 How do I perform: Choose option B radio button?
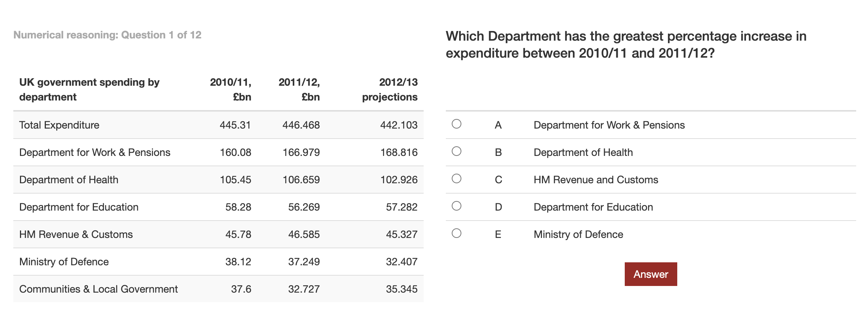coord(457,151)
